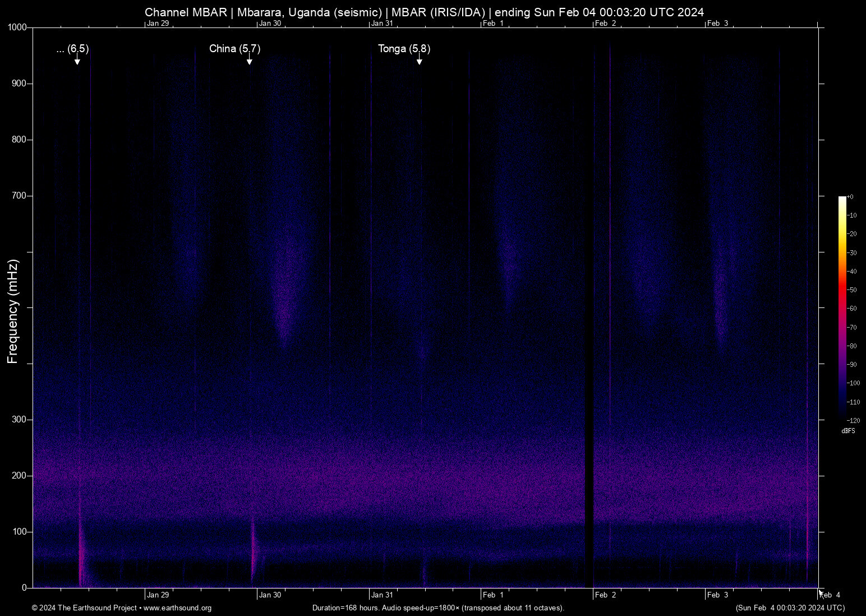The image size is (866, 616).
Task: Click the black data gap near Feb 2
Action: pyautogui.click(x=589, y=337)
